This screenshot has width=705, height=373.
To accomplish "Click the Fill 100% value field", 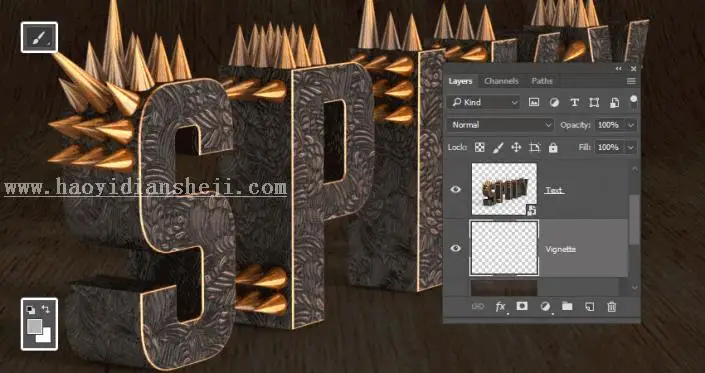I will pyautogui.click(x=610, y=147).
